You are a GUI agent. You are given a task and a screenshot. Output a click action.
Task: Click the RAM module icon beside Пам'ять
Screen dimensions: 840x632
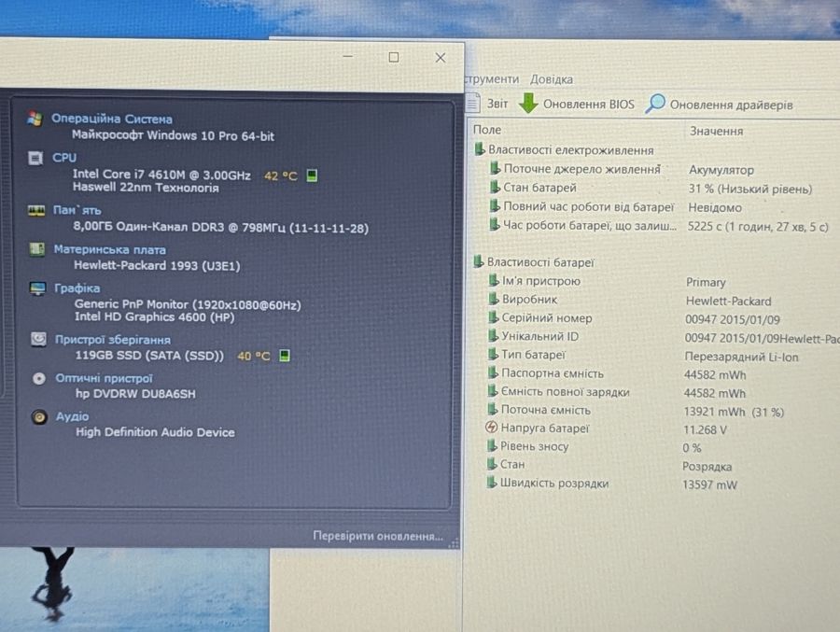click(x=35, y=211)
